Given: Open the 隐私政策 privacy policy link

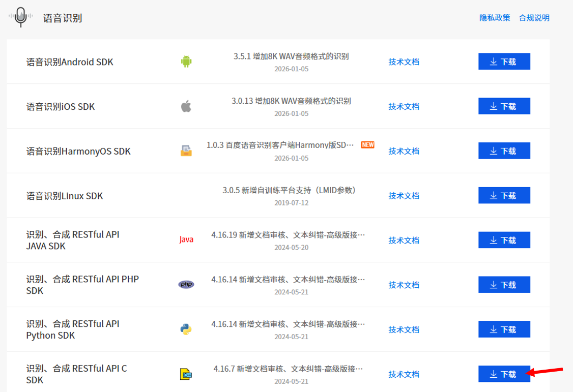Looking at the screenshot, I should [x=495, y=17].
